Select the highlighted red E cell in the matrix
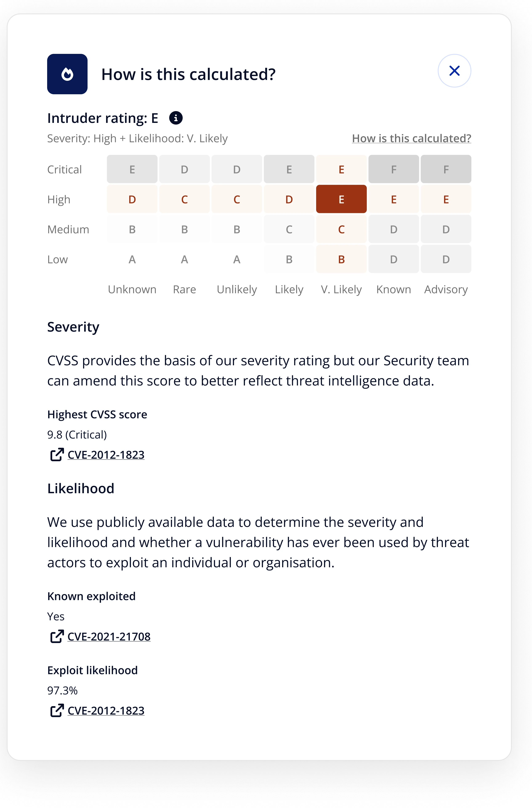Image resolution: width=532 pixels, height=808 pixels. click(341, 199)
